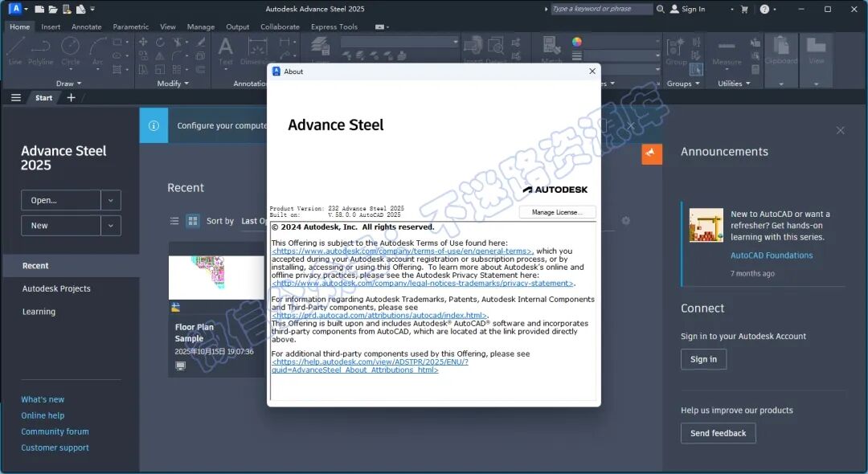868x474 pixels.
Task: Switch to the Insert ribbon tab
Action: coord(51,27)
